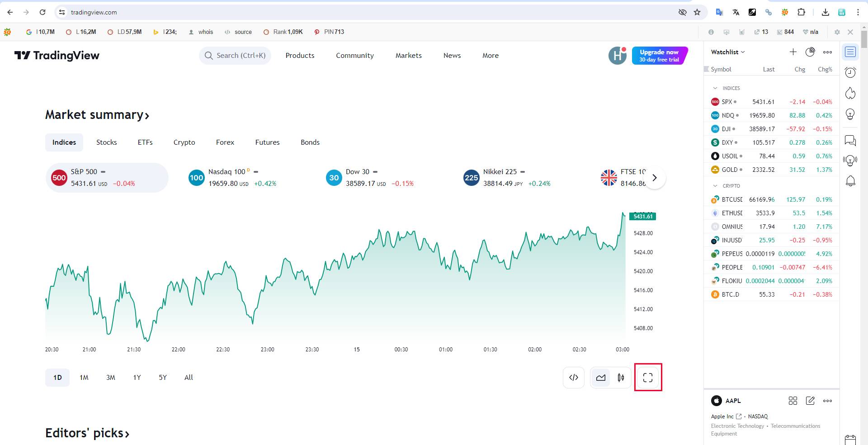The image size is (868, 445).
Task: Set chart range to 1M
Action: 84,378
